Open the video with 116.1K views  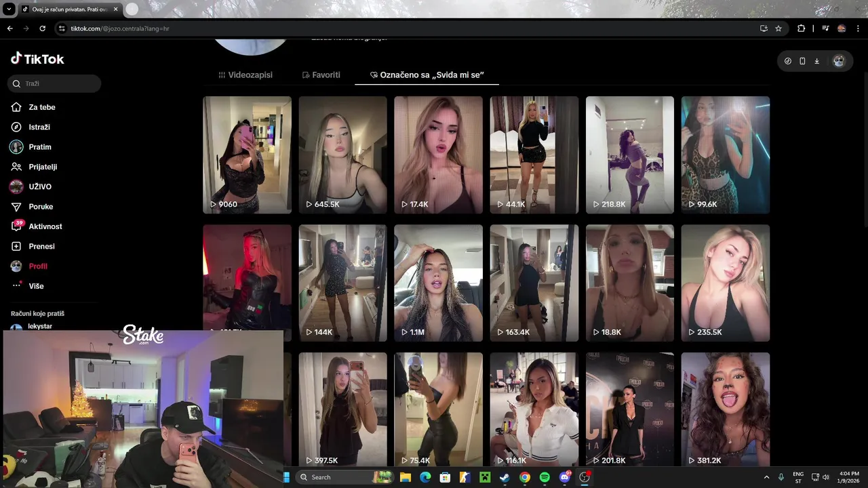(x=534, y=409)
